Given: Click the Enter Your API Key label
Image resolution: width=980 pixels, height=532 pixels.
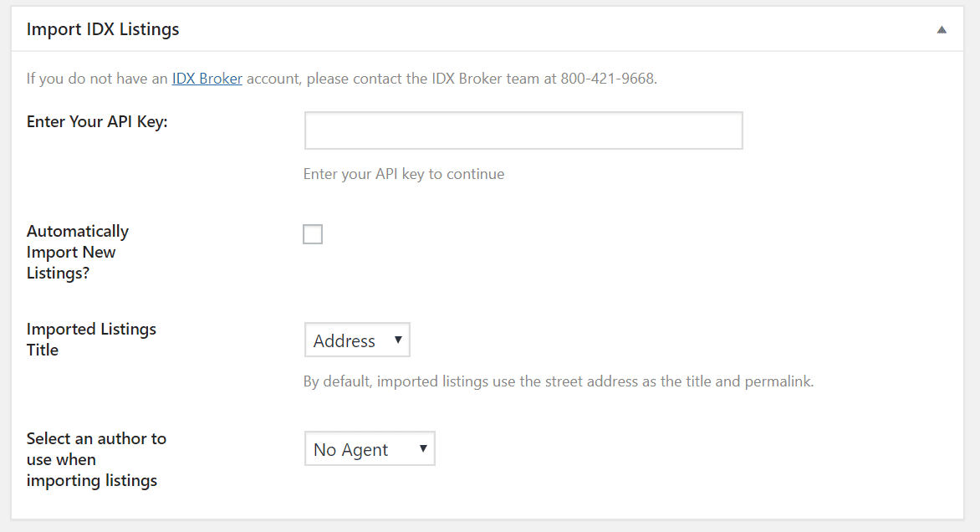Looking at the screenshot, I should click(97, 122).
